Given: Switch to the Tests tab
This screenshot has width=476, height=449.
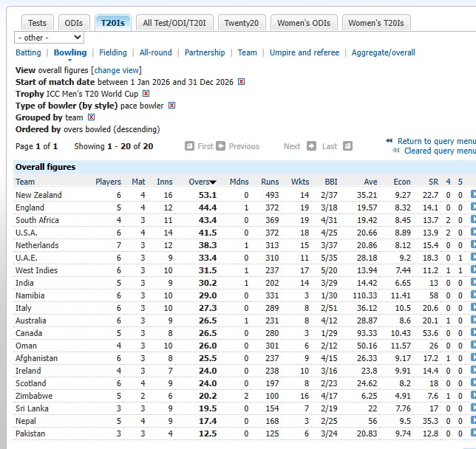Looking at the screenshot, I should (37, 23).
